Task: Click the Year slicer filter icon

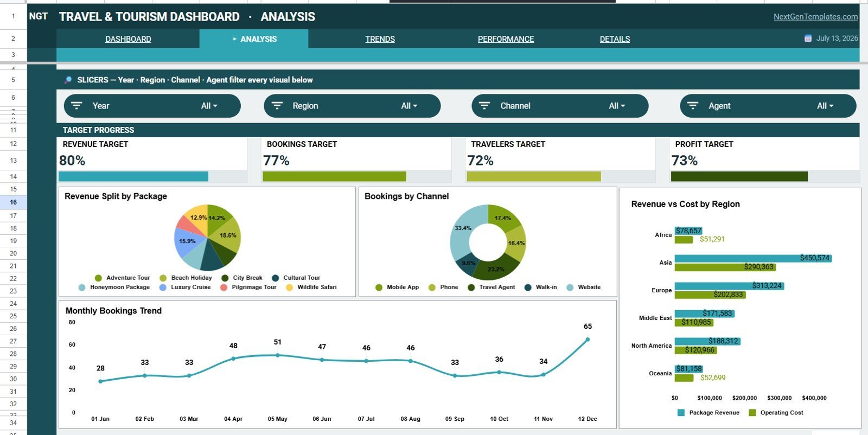Action: point(77,106)
